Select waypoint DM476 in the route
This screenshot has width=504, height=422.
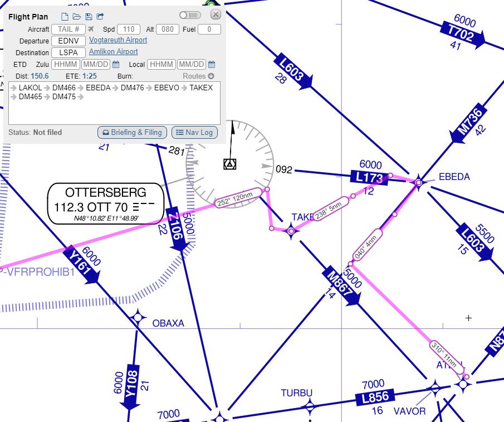coord(133,88)
